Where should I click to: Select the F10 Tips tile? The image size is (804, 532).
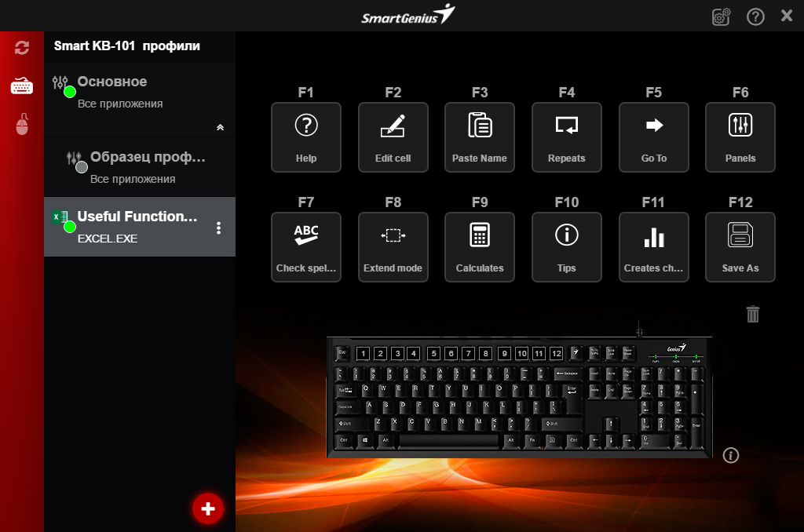(x=567, y=247)
